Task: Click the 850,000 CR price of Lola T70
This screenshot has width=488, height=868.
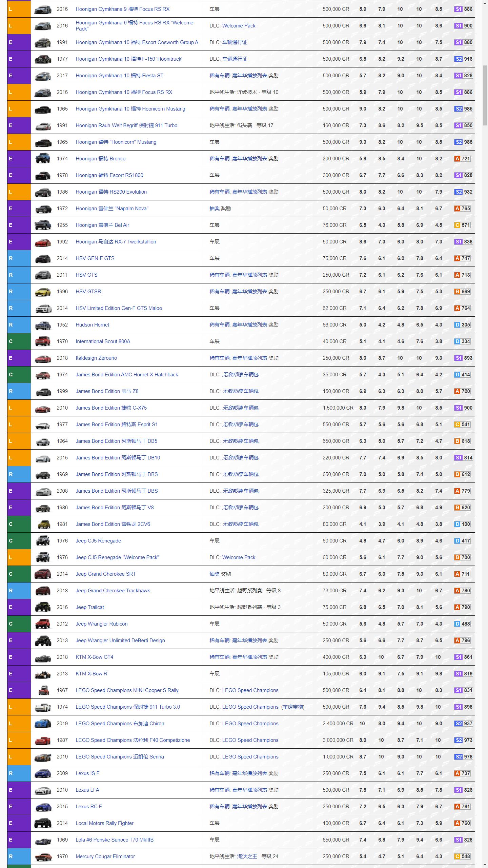Action: click(336, 840)
